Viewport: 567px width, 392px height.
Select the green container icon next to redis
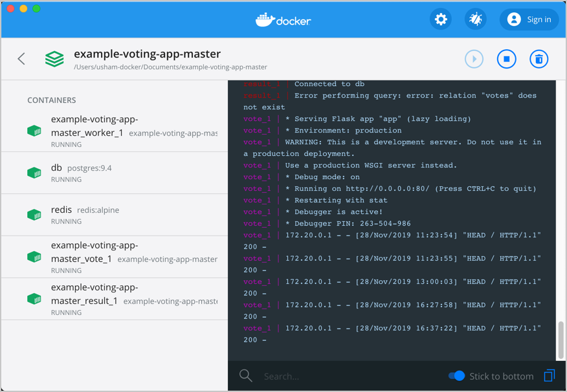click(x=34, y=215)
